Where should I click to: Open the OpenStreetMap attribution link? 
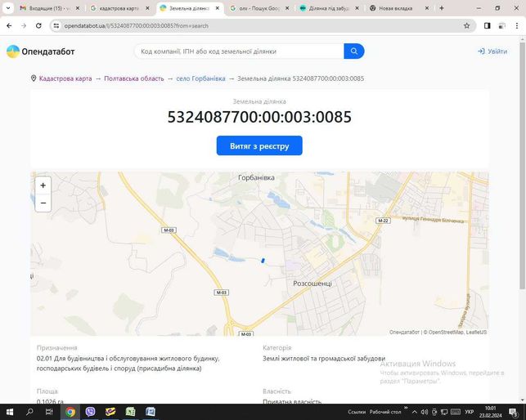(x=446, y=333)
